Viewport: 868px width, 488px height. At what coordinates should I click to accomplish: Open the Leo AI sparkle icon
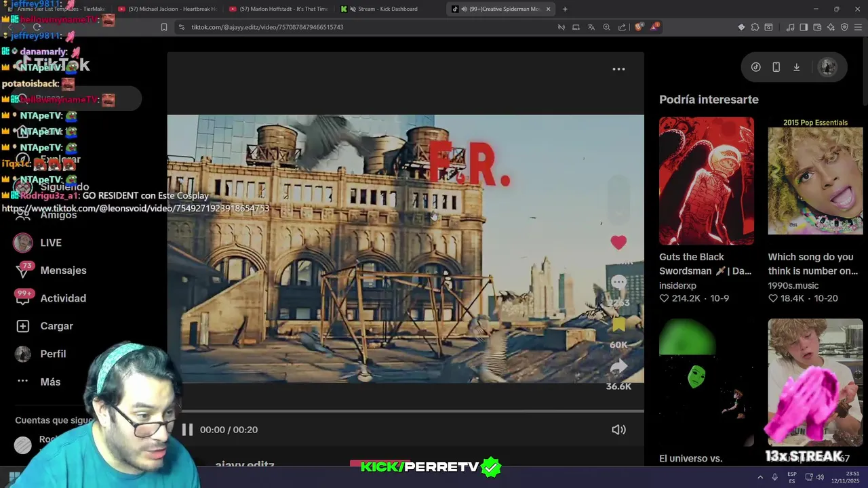point(831,27)
